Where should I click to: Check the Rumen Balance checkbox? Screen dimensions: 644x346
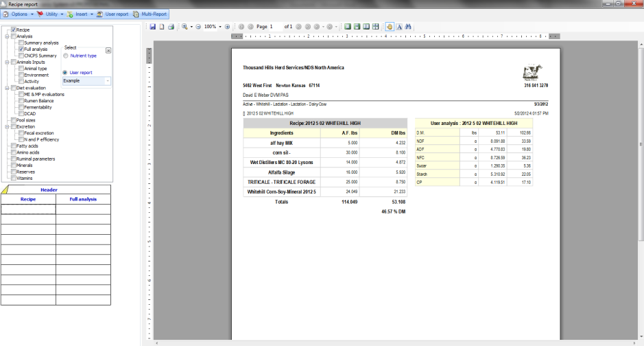pos(21,101)
